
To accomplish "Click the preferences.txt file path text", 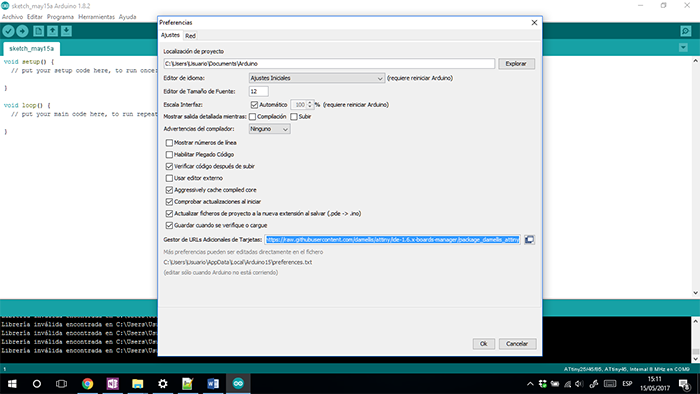I will 238,262.
